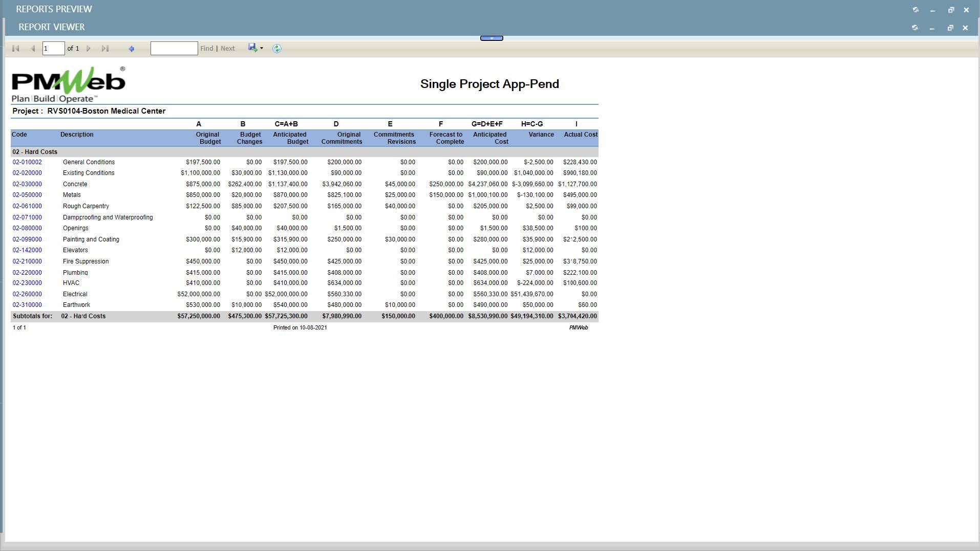Click the current page number field
Screen dimensions: 980x551
[53, 49]
